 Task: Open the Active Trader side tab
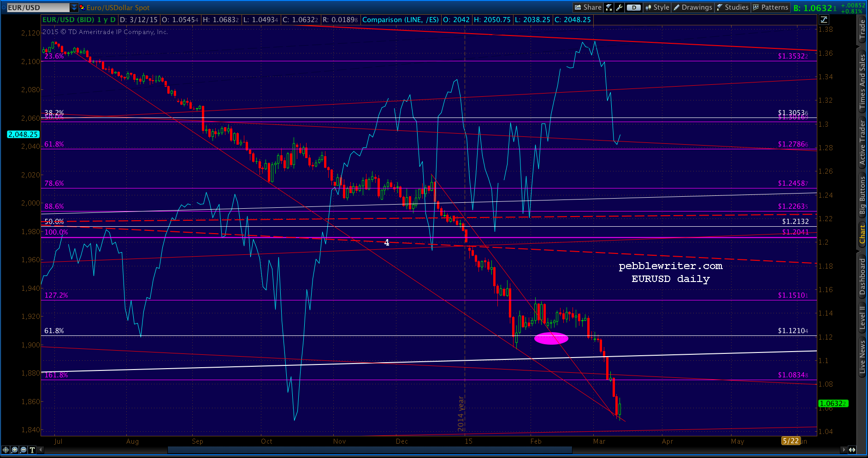(x=862, y=142)
